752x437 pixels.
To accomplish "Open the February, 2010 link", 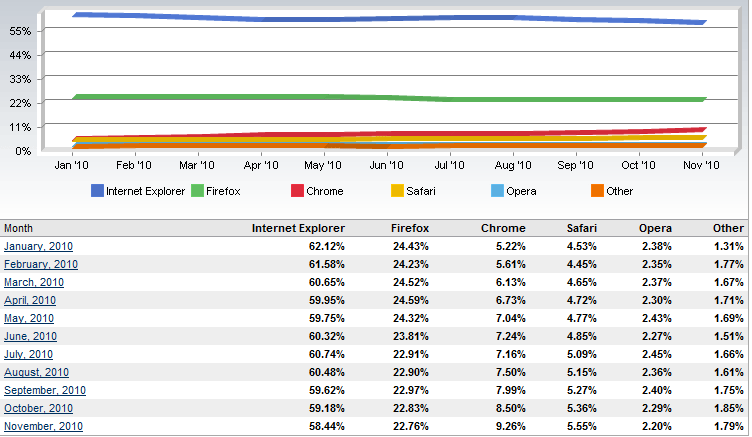I will tap(40, 265).
